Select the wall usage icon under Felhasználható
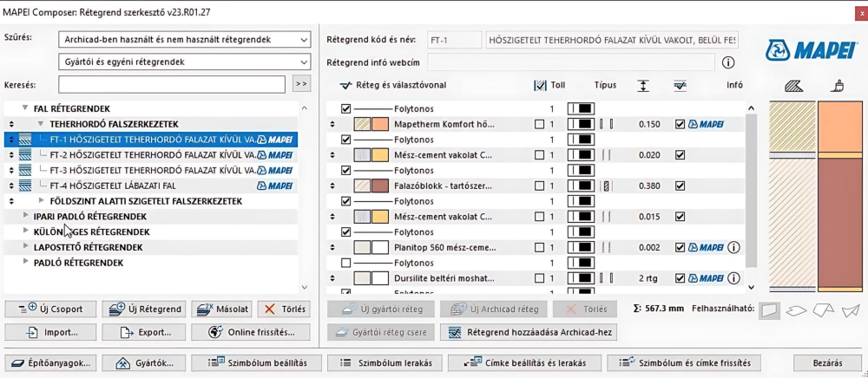 (x=769, y=310)
